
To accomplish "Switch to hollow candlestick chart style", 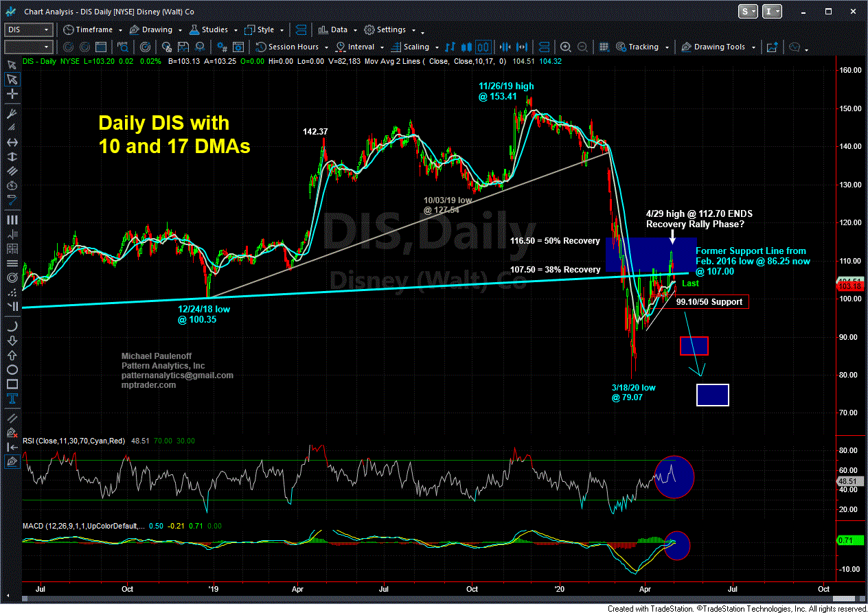I will tap(482, 47).
